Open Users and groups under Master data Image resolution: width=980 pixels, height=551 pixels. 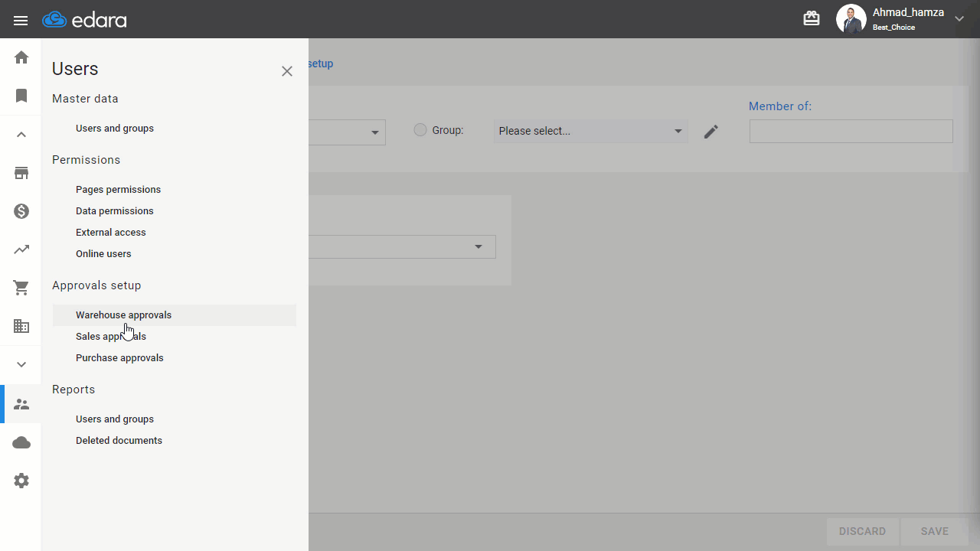[115, 129]
